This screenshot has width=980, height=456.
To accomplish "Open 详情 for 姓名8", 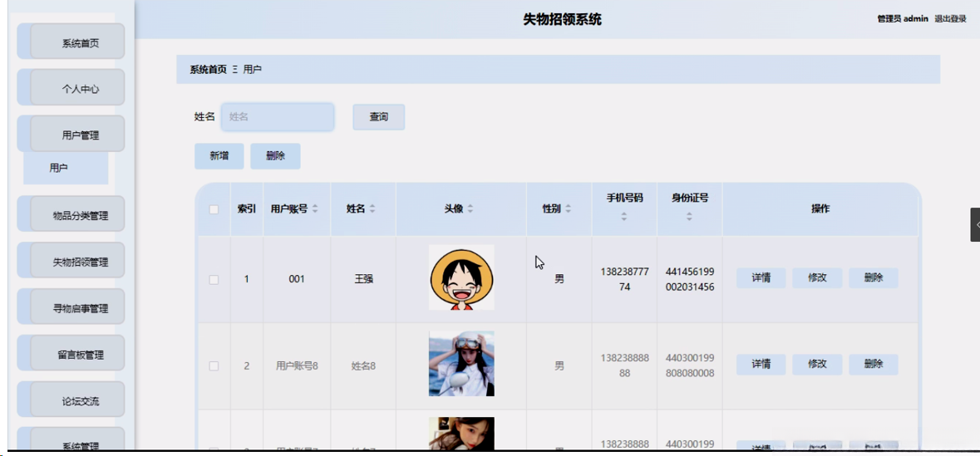I will pos(761,364).
